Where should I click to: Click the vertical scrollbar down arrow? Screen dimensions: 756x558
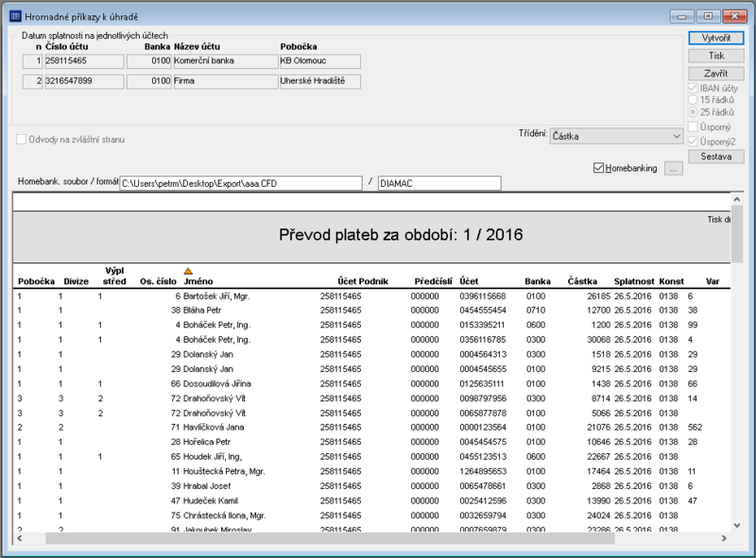point(737,525)
